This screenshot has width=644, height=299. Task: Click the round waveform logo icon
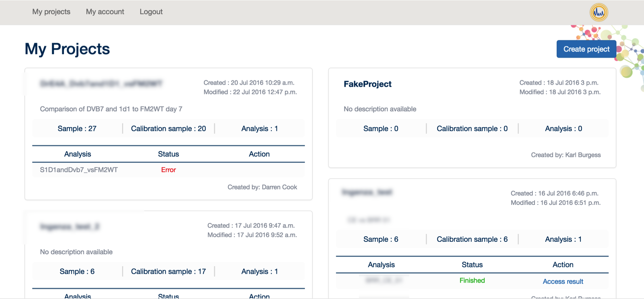pos(598,12)
